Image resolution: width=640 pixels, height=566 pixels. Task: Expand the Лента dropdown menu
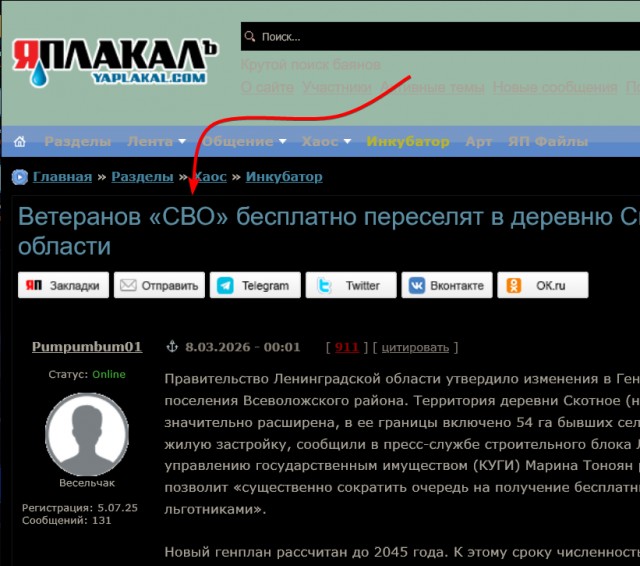tap(157, 142)
